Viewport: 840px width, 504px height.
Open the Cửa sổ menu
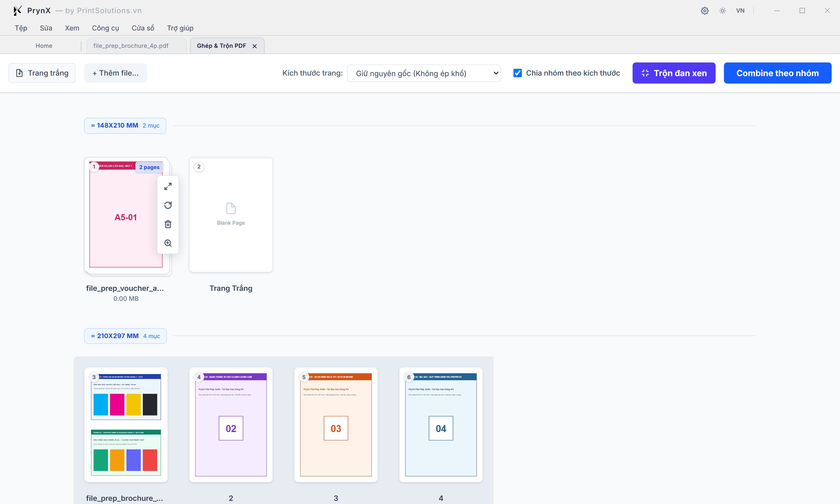[143, 28]
